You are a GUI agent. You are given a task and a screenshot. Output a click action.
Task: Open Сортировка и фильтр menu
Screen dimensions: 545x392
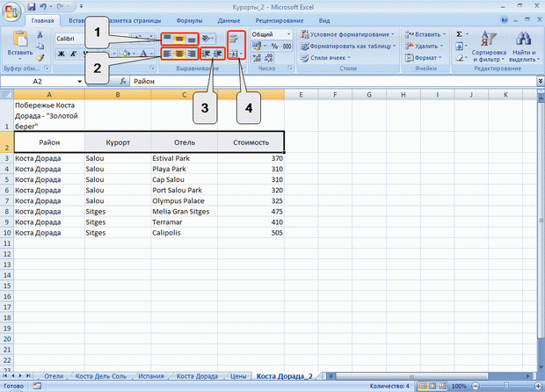[489, 47]
